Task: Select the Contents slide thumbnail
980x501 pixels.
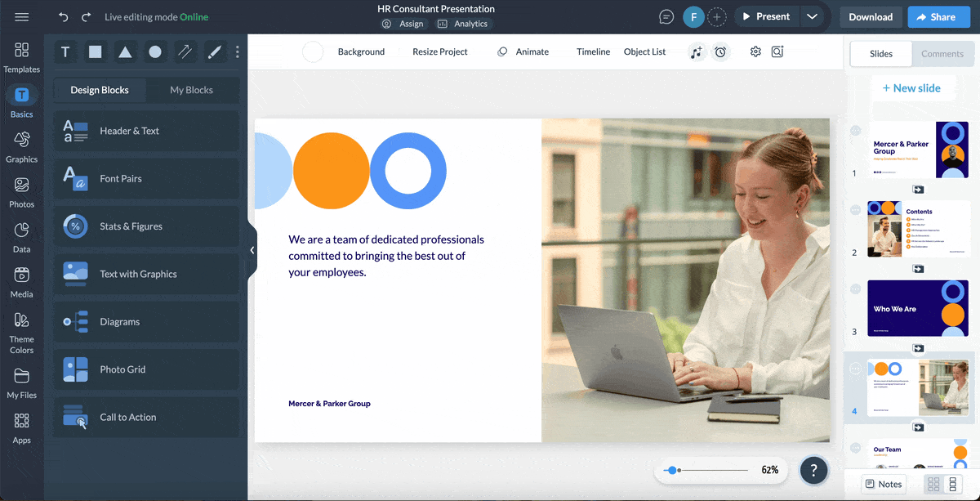Action: [x=917, y=229]
